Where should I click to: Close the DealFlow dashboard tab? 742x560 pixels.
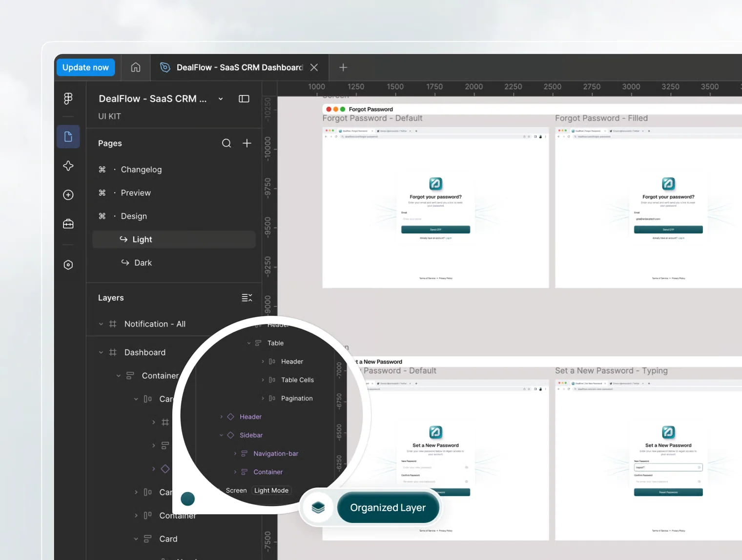314,67
